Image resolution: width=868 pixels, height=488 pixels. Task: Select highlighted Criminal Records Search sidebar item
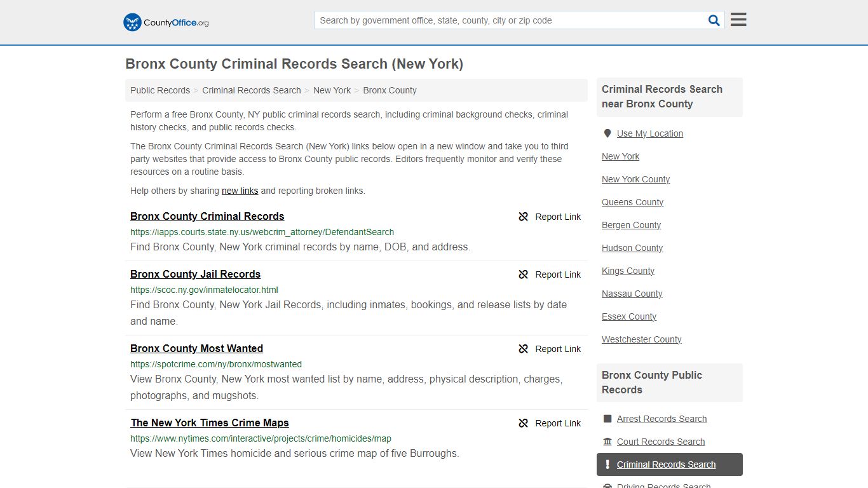670,464
